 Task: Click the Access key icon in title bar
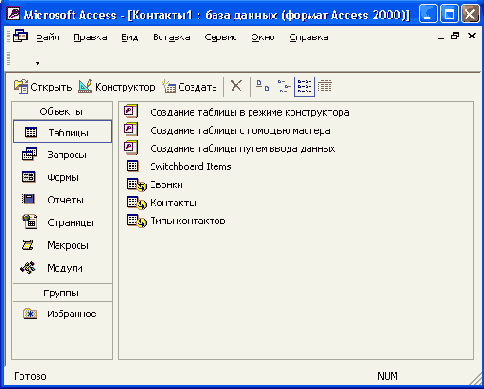(14, 14)
